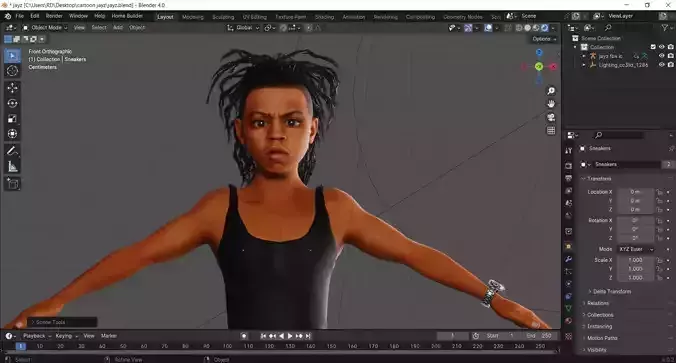Viewport: 676px width, 363px height.
Task: Toggle visibility eye for jayz object
Action: coord(662,56)
